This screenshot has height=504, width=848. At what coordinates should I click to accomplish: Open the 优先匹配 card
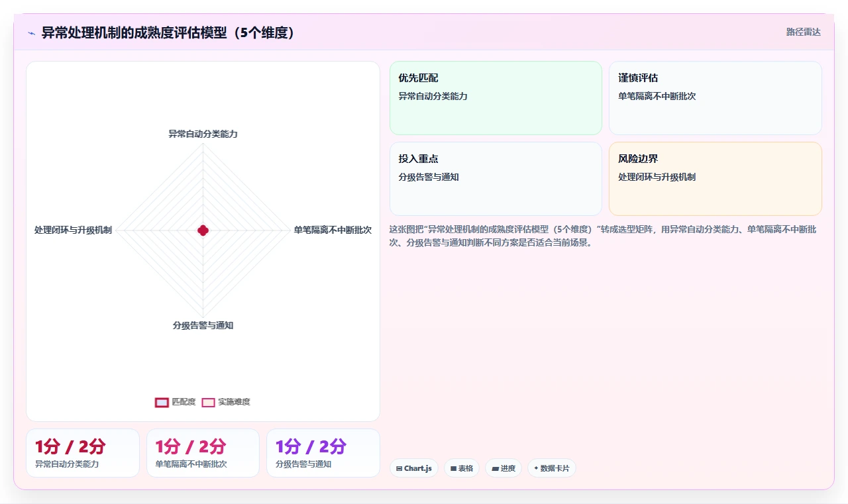(x=496, y=98)
